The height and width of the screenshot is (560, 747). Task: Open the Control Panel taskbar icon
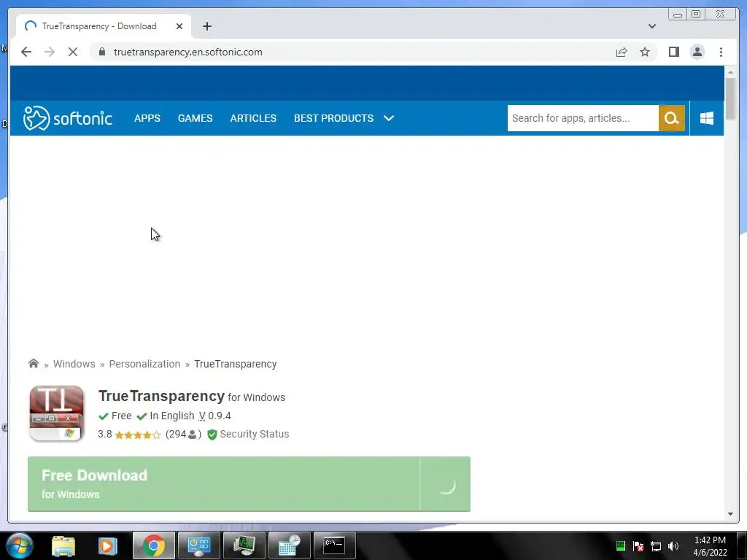pyautogui.click(x=198, y=545)
